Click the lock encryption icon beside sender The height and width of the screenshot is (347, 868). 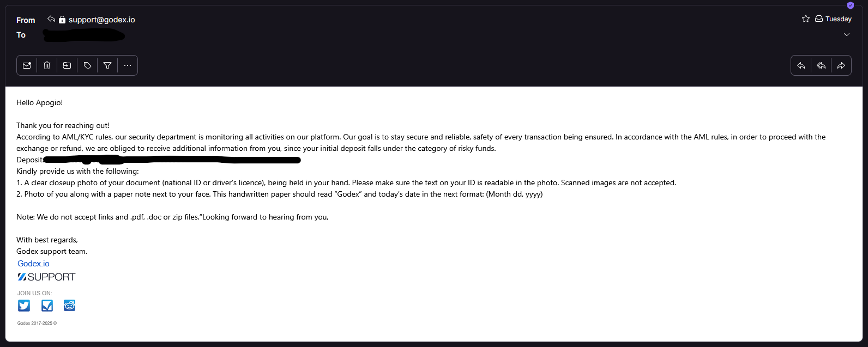(x=62, y=20)
